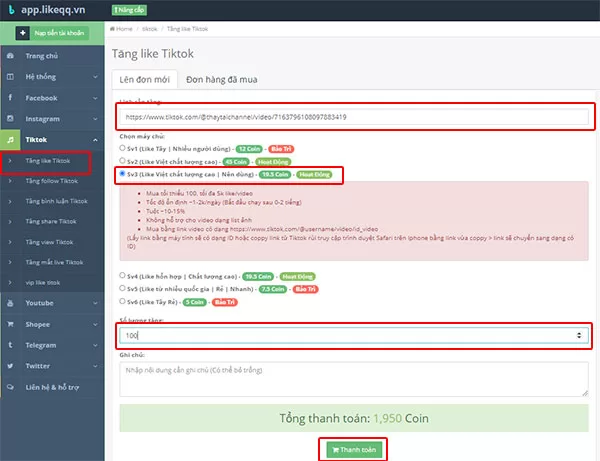Click the Liên hệ & hỗ trợ icon
The height and width of the screenshot is (461, 600).
[x=10, y=387]
